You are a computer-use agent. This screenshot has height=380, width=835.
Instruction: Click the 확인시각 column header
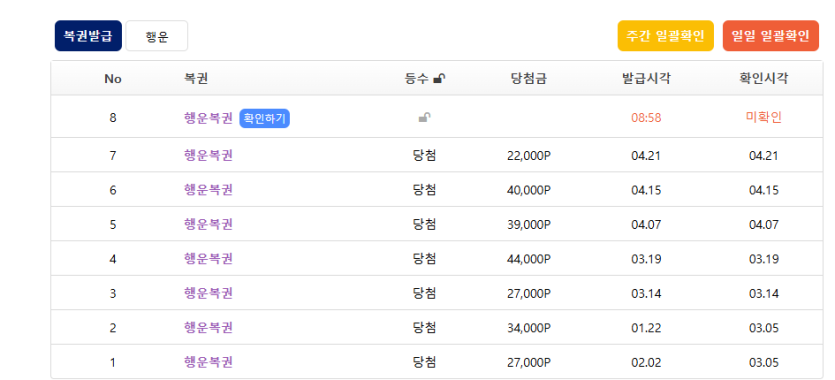click(764, 79)
